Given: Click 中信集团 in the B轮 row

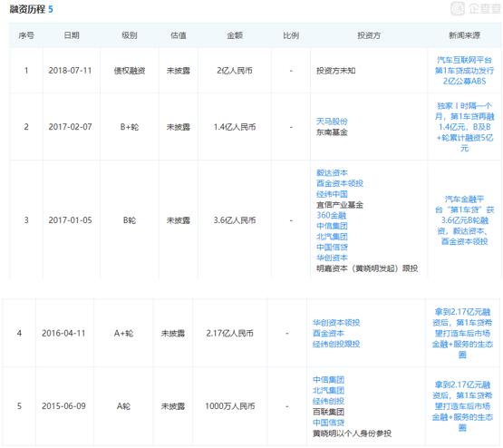Looking at the screenshot, I should click(x=332, y=226).
